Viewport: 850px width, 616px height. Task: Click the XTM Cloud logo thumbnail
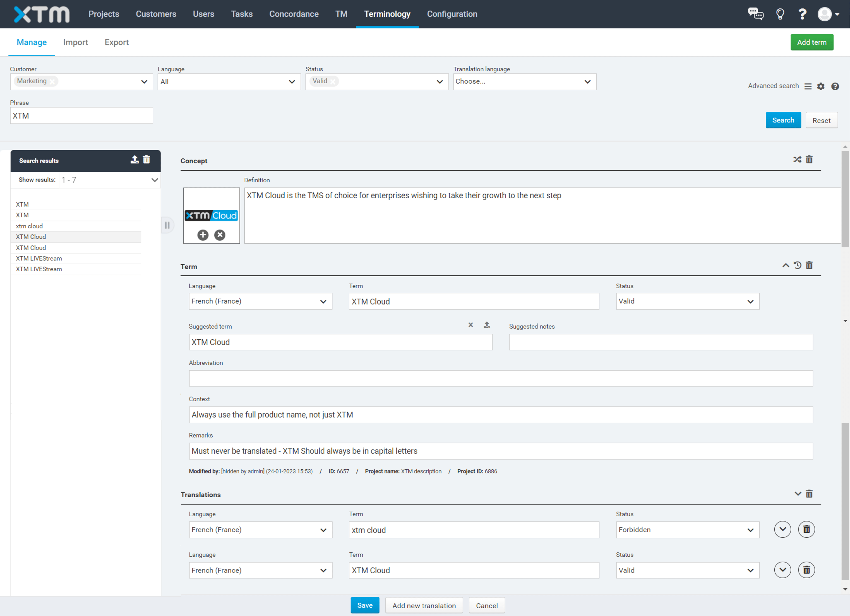(x=211, y=215)
